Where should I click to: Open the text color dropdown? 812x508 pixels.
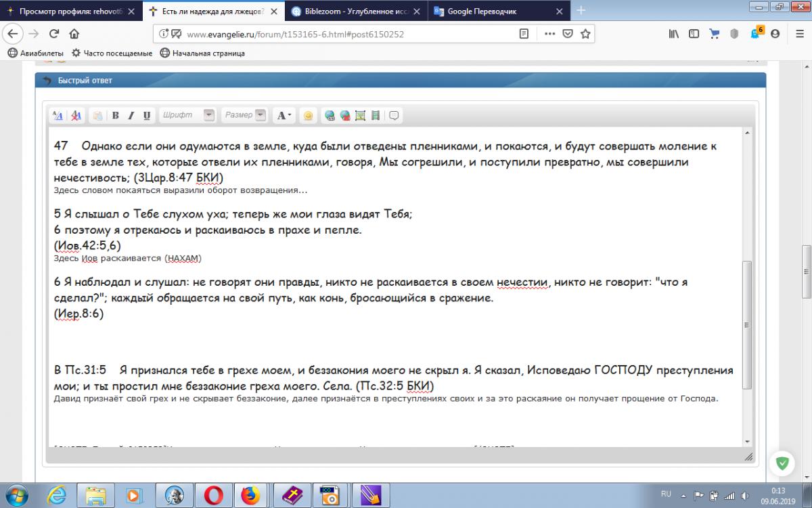click(x=284, y=116)
